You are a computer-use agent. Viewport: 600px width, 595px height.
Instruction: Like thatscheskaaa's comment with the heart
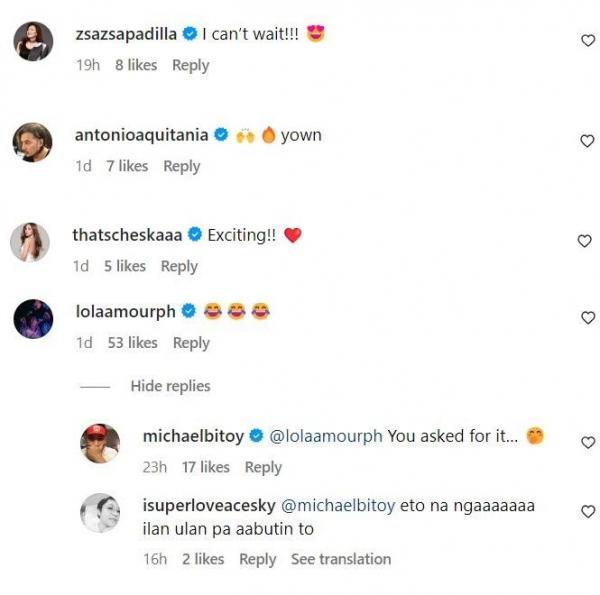click(x=587, y=241)
